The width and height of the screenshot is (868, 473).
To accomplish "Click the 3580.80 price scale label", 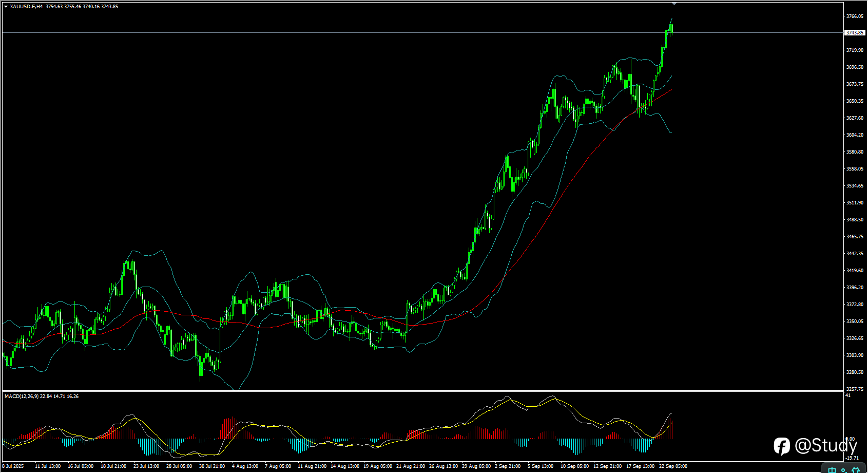I will 855,152.
